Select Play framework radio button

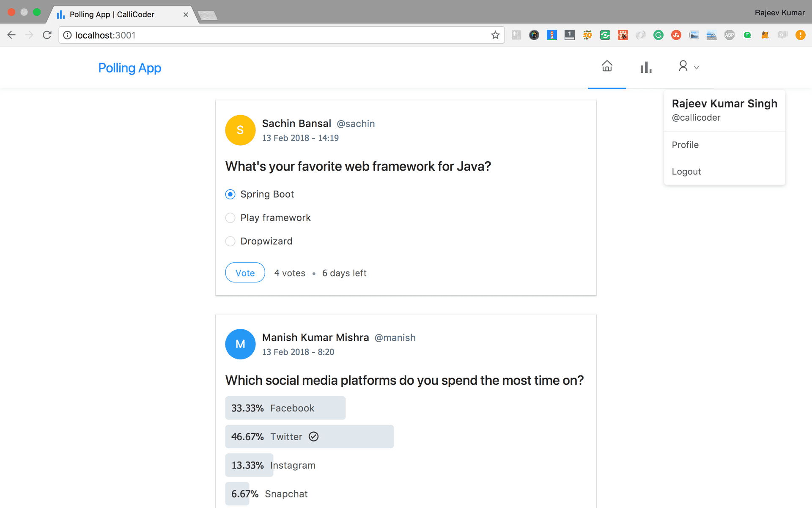230,218
